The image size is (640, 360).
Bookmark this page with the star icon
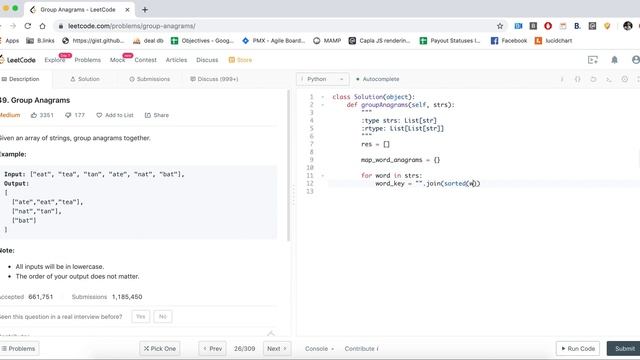click(x=500, y=26)
